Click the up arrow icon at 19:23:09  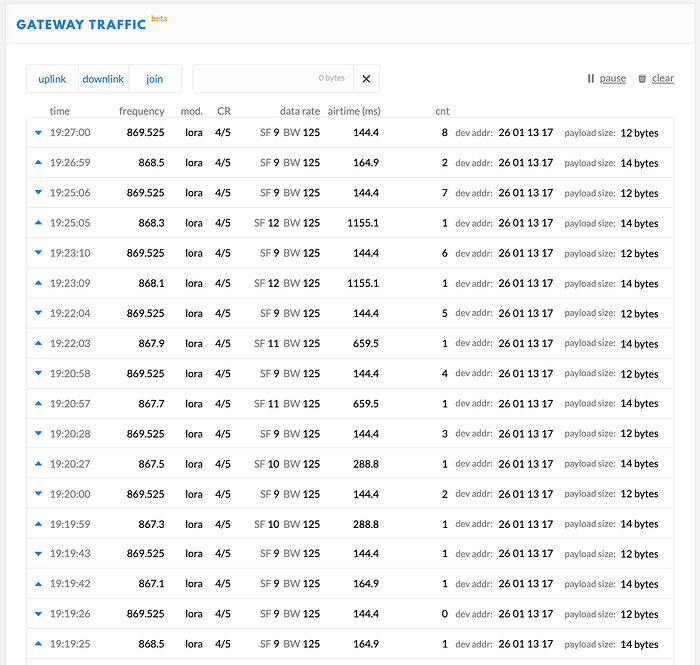[39, 283]
